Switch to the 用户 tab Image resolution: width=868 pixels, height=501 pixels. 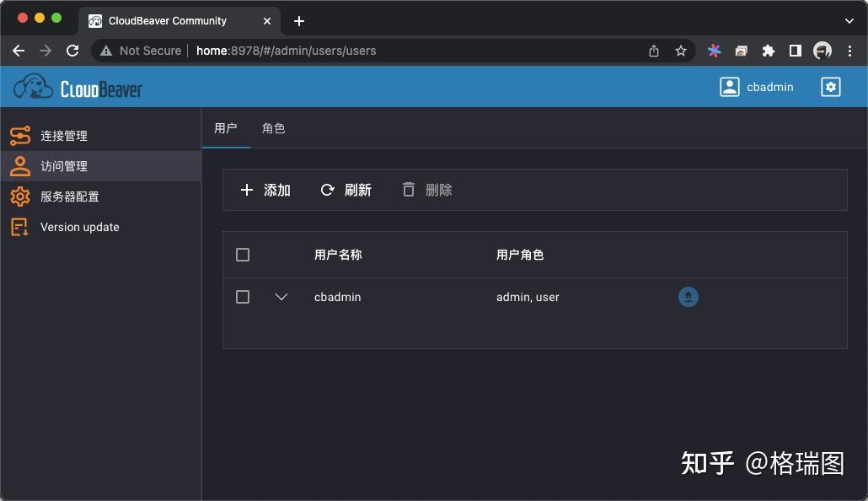(x=226, y=128)
